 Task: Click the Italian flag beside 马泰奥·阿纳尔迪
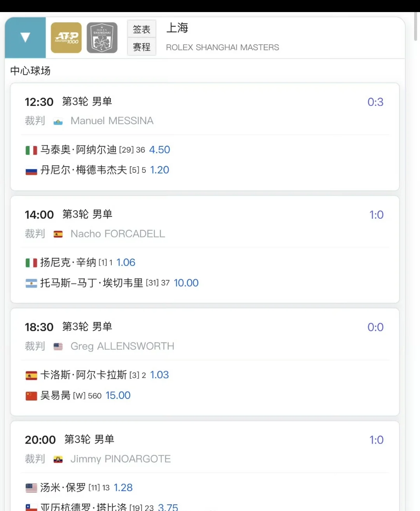31,150
